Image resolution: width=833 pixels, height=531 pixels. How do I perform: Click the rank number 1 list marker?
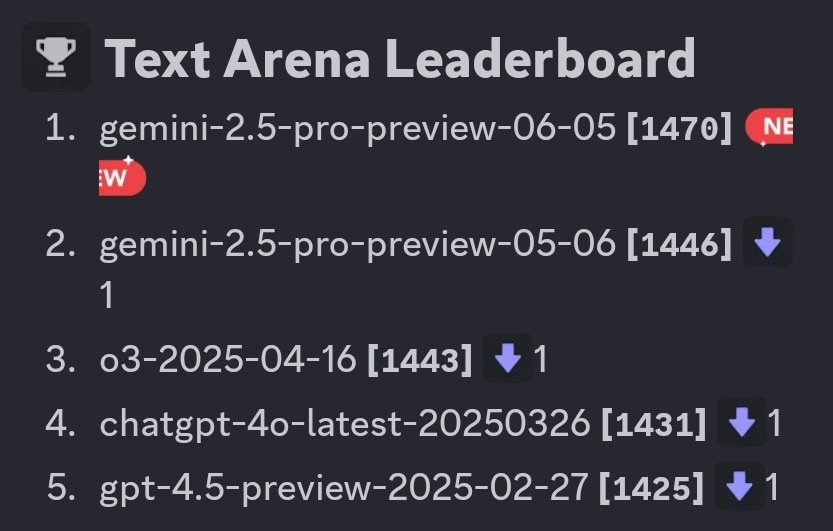coord(60,129)
